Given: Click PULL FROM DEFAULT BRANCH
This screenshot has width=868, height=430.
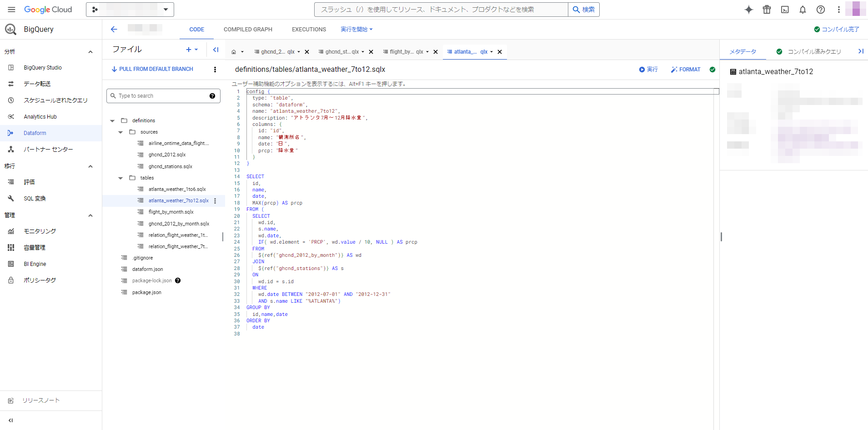Looking at the screenshot, I should (x=152, y=69).
